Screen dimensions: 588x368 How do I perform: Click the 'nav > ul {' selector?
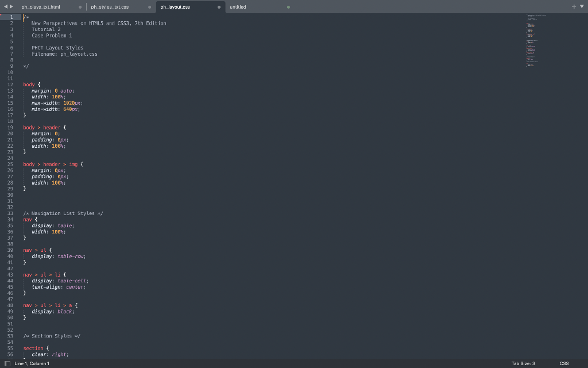(x=37, y=250)
